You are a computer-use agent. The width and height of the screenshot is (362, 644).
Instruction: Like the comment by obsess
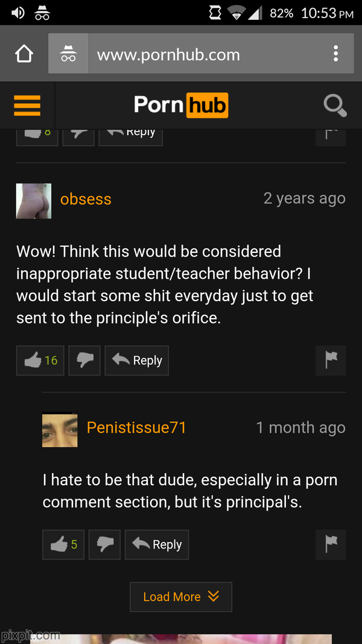tap(40, 360)
